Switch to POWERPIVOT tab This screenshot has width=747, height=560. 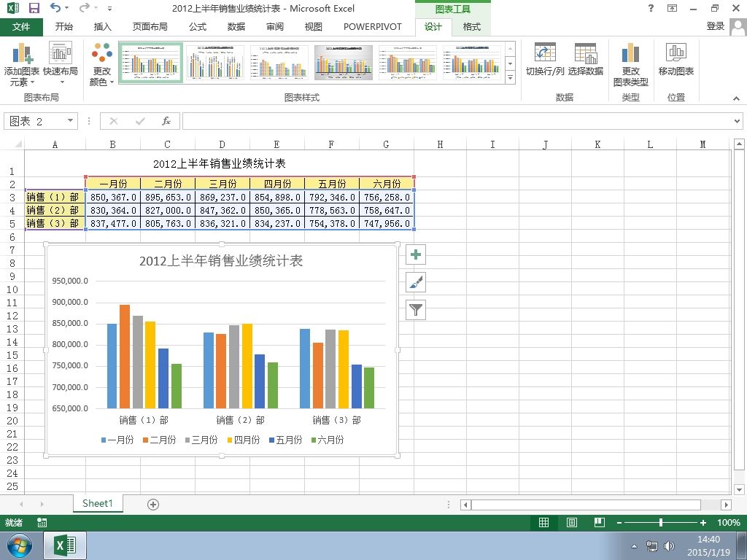(373, 27)
